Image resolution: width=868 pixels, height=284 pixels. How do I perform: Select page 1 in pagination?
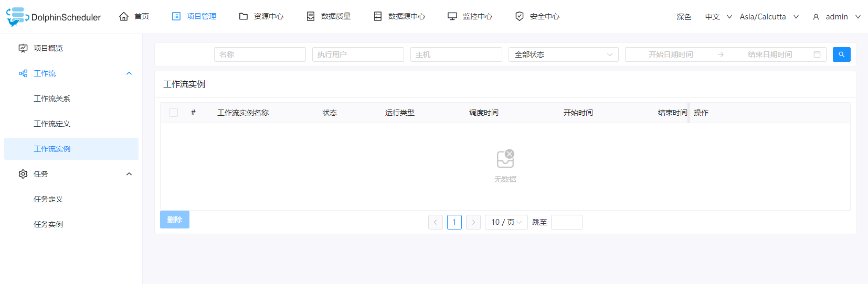point(454,222)
